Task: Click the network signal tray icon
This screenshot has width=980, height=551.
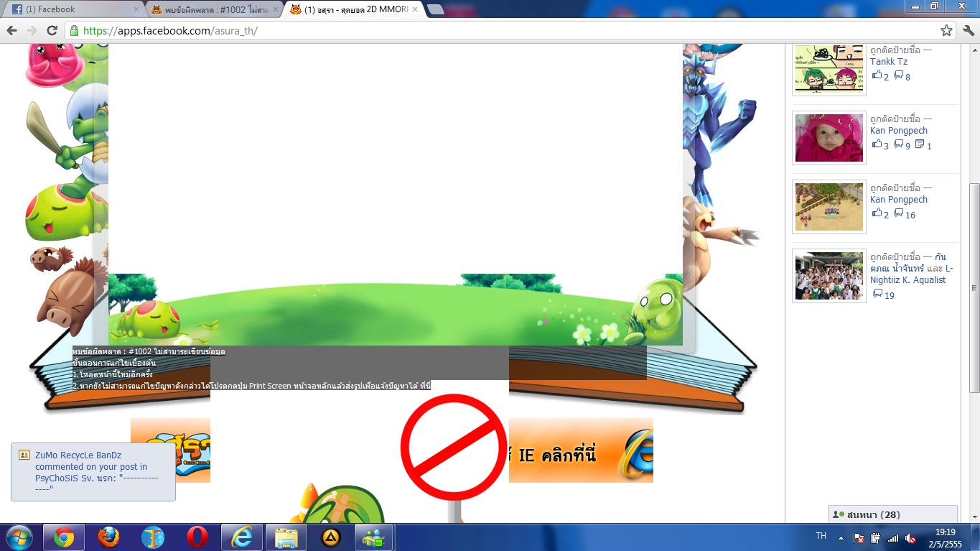Action: [892, 537]
